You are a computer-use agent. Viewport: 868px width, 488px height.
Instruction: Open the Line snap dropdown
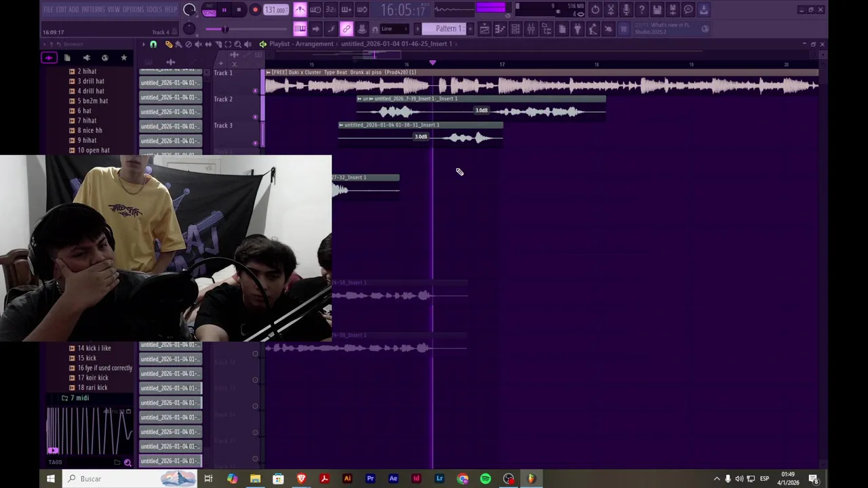coord(393,28)
